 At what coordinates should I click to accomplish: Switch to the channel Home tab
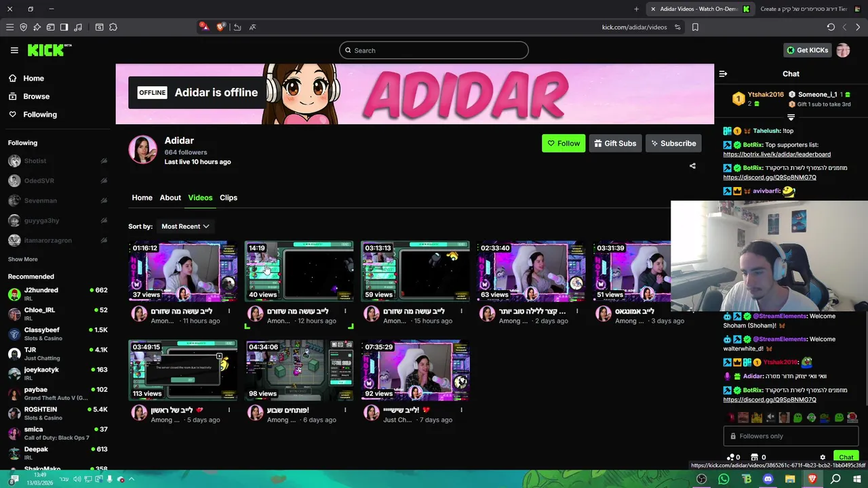click(142, 197)
